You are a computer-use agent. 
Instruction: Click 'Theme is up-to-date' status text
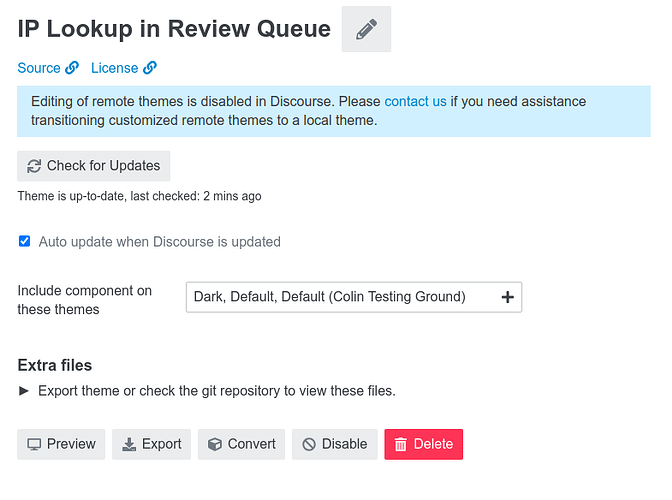click(139, 196)
